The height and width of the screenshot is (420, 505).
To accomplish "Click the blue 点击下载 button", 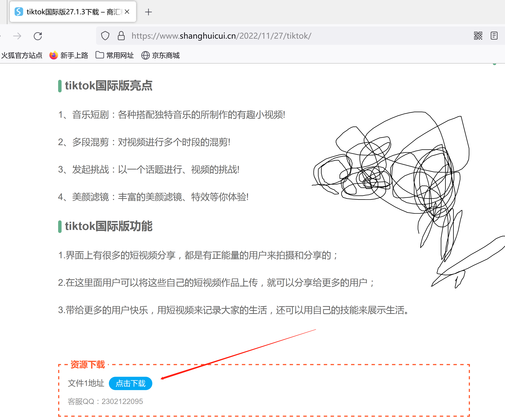I will coord(131,383).
